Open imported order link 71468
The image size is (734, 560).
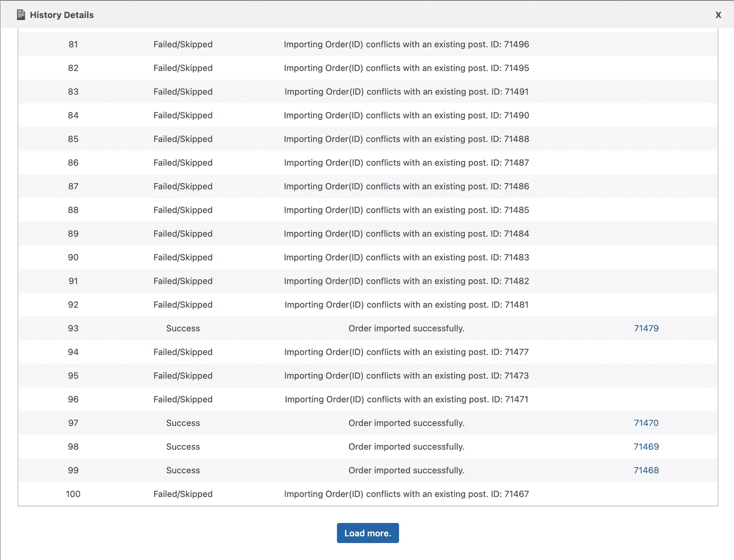[x=646, y=470]
